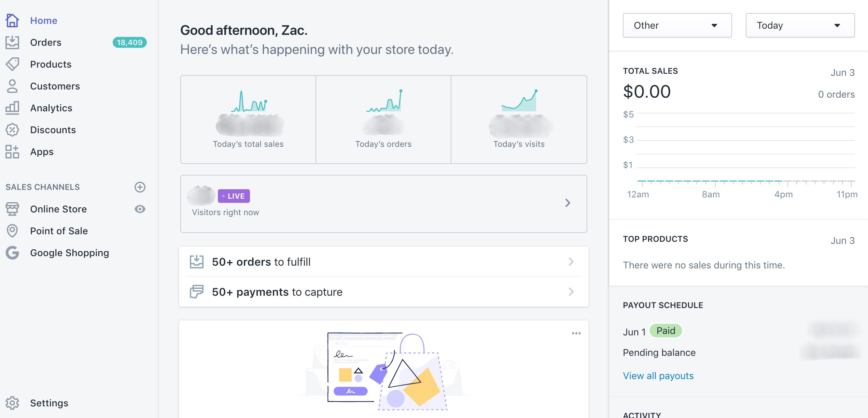Click the View all payouts link
This screenshot has width=868, height=418.
pos(658,375)
